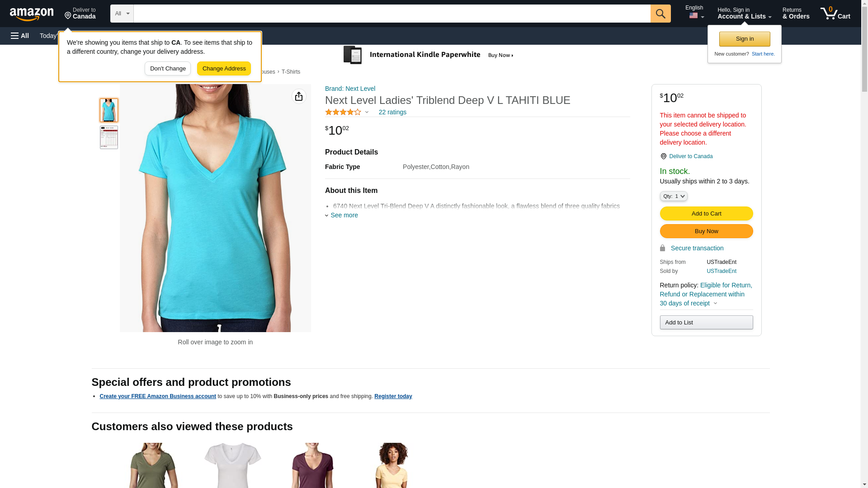This screenshot has width=868, height=488.
Task: Click the Amazon logo
Action: (32, 14)
